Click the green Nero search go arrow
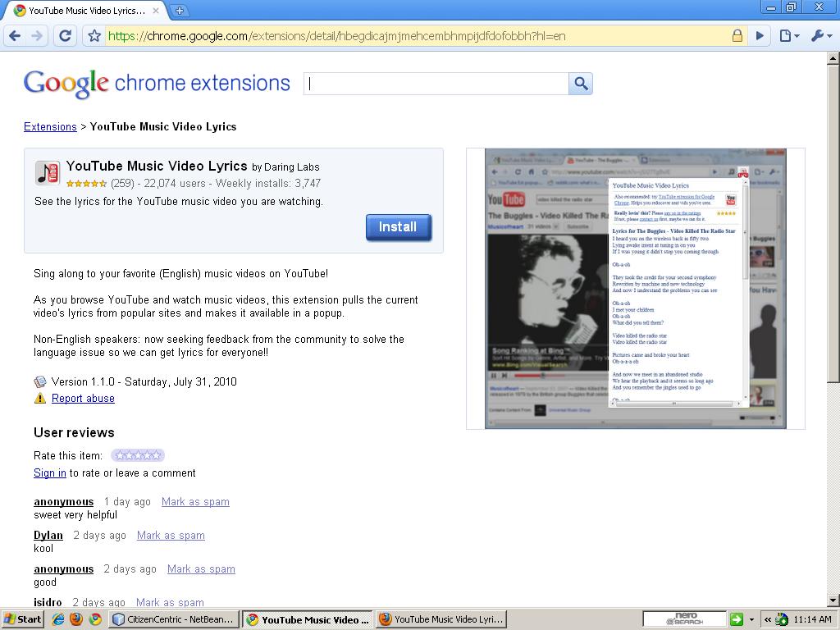 737,619
